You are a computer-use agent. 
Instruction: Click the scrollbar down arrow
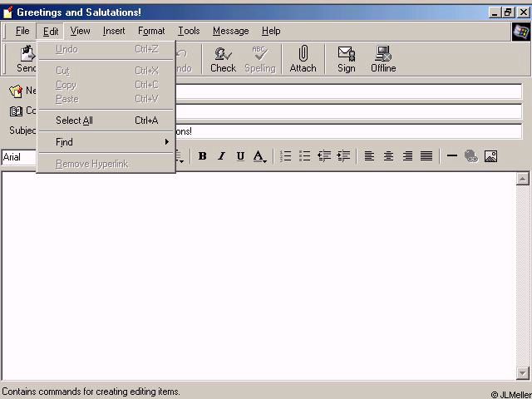523,373
